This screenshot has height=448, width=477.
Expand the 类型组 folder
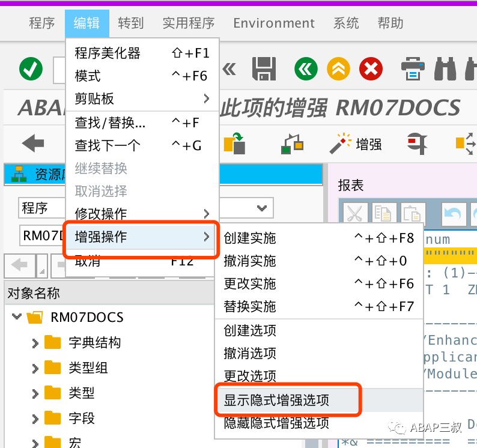point(35,369)
